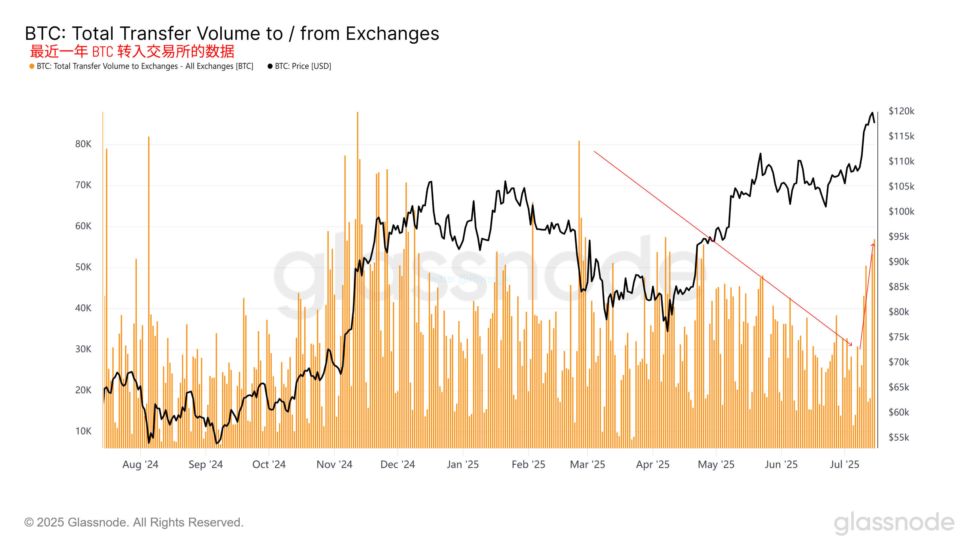Image resolution: width=980 pixels, height=551 pixels.
Task: Click the 80K left axis label
Action: 83,144
